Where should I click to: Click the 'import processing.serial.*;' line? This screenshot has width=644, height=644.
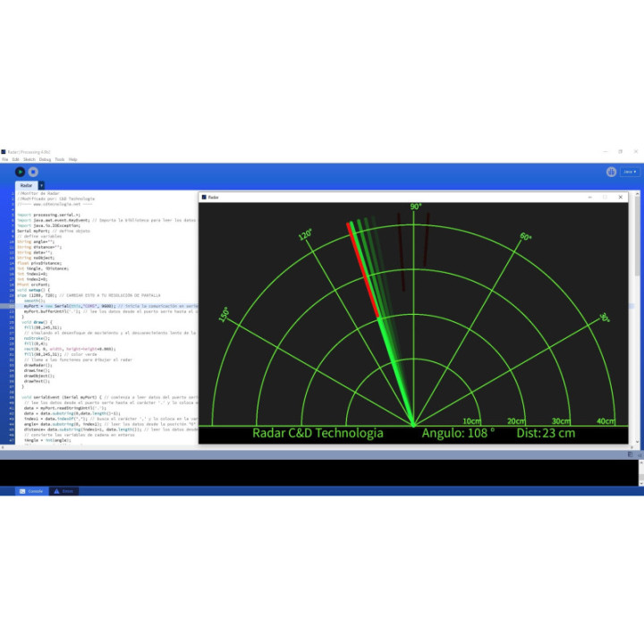[x=48, y=215]
